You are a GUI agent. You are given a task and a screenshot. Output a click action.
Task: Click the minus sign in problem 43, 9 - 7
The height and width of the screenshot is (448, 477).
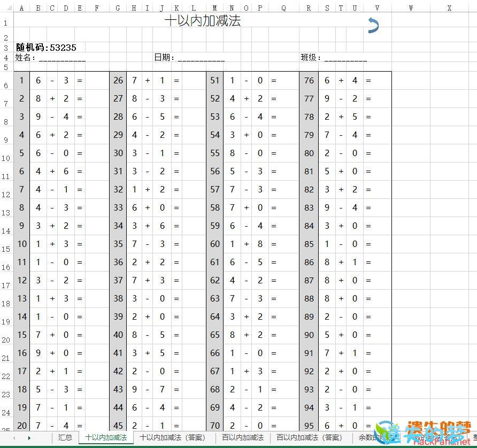tap(148, 389)
